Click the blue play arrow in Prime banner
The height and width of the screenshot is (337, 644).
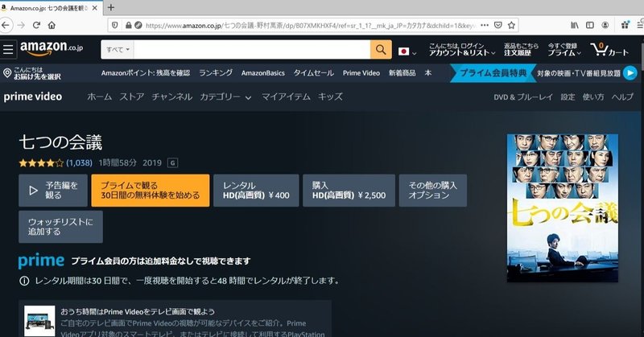point(630,73)
